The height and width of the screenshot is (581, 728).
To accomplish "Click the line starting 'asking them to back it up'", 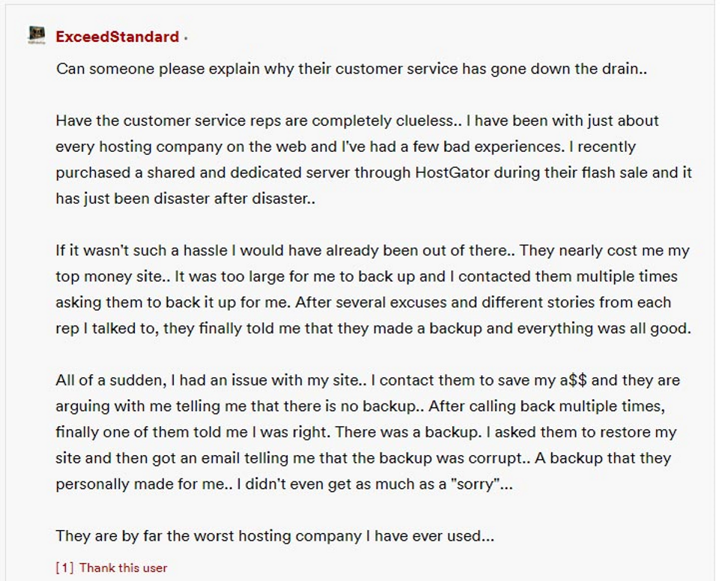I will 363,302.
